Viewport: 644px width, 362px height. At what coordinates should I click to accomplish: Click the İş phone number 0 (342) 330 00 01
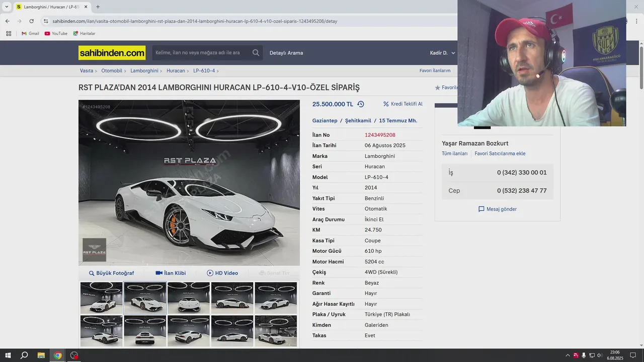522,172
